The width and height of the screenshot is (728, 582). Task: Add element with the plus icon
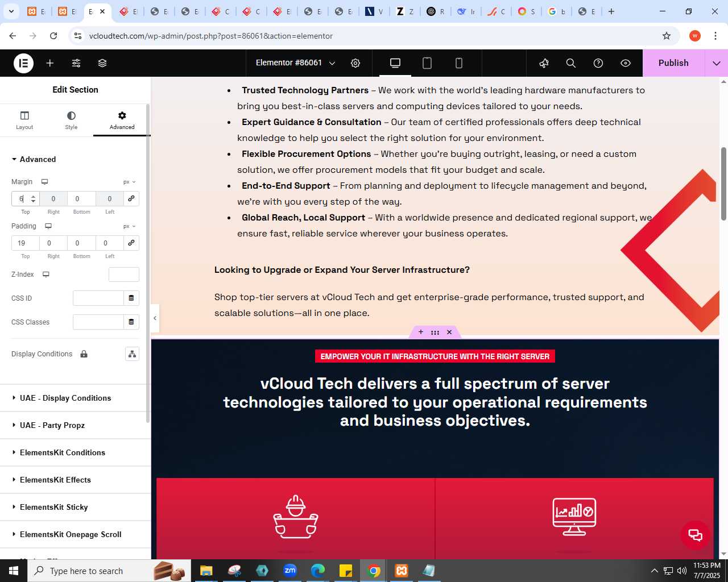[x=50, y=63]
